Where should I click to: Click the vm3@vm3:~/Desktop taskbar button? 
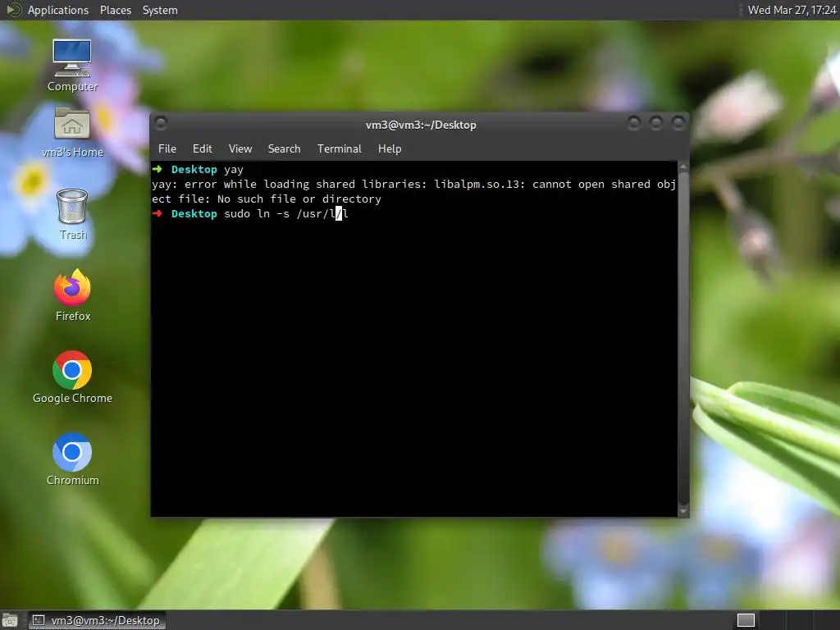97,620
